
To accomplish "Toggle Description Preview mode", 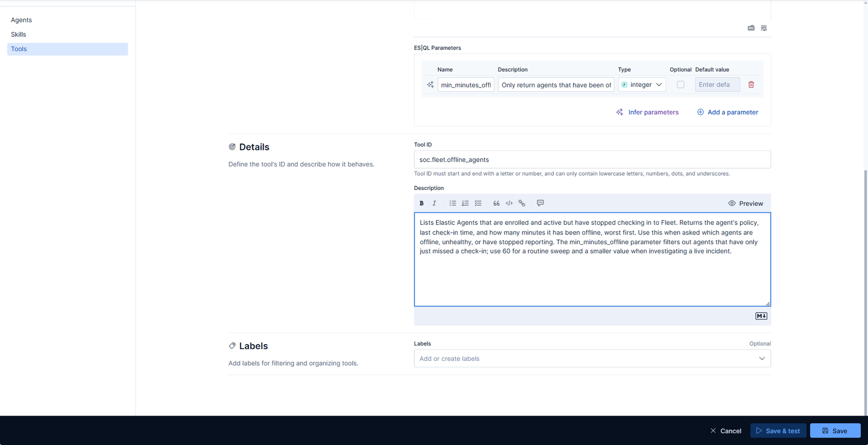I will [746, 204].
